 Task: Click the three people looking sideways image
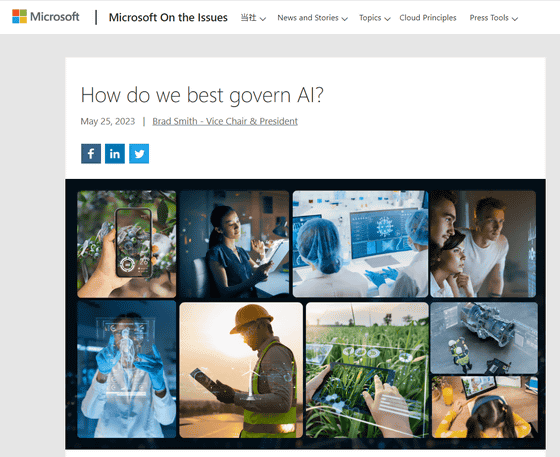(x=483, y=244)
